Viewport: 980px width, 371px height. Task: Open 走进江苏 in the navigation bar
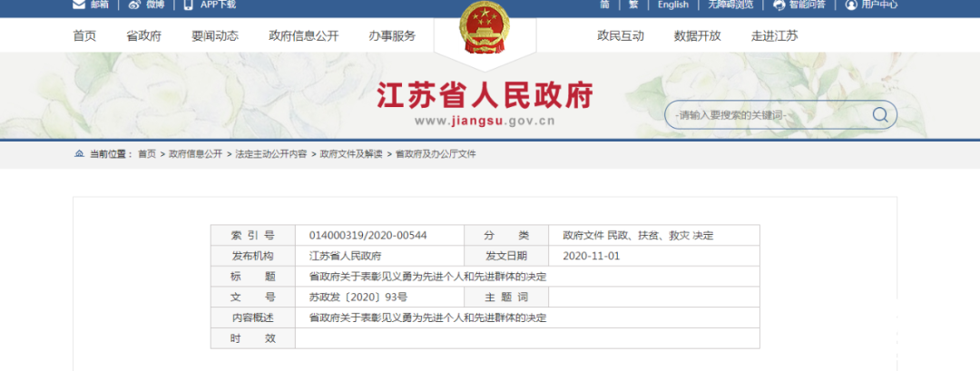pos(774,36)
